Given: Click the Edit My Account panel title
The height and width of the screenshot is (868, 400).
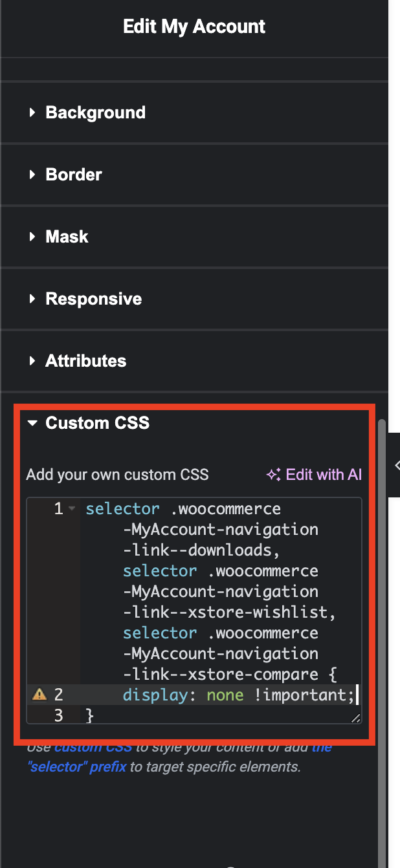Looking at the screenshot, I should coord(194,27).
